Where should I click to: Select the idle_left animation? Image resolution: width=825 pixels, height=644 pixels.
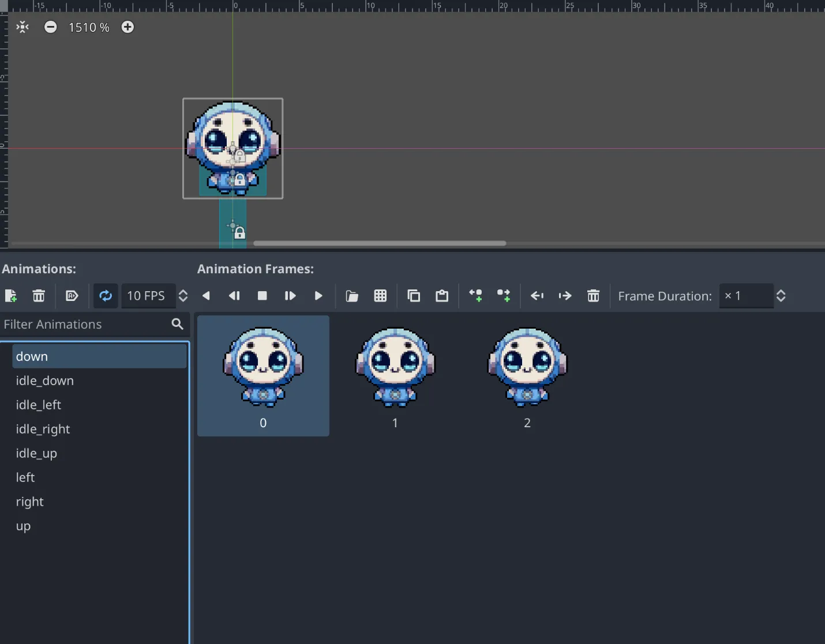[x=39, y=405]
